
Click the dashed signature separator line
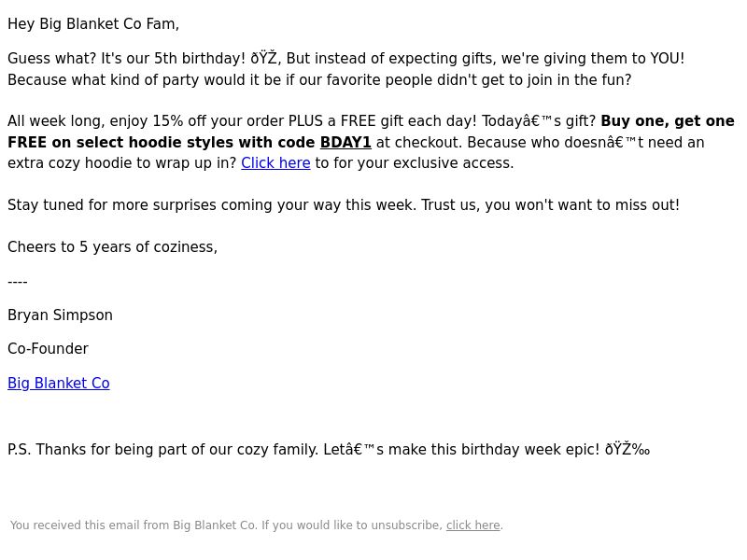tap(18, 282)
